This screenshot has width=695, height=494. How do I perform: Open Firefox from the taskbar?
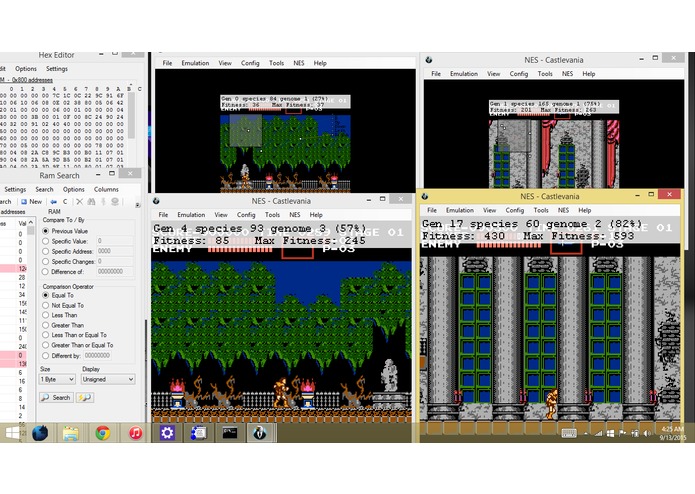[40, 433]
